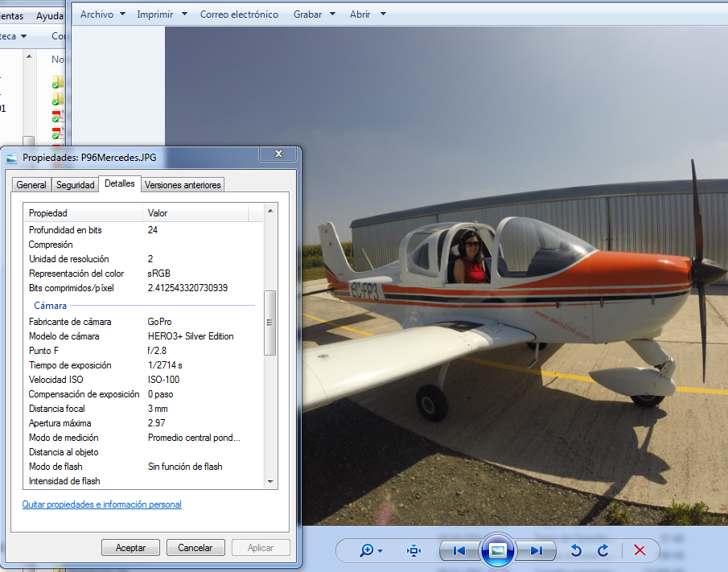728x572 pixels.
Task: Open the Versiones anteriores tab
Action: click(183, 185)
